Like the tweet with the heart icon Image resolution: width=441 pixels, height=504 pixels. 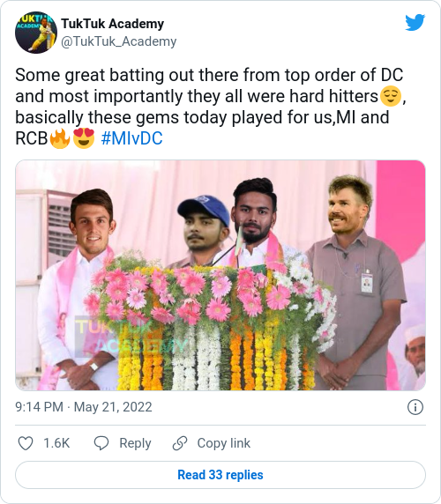click(x=26, y=443)
